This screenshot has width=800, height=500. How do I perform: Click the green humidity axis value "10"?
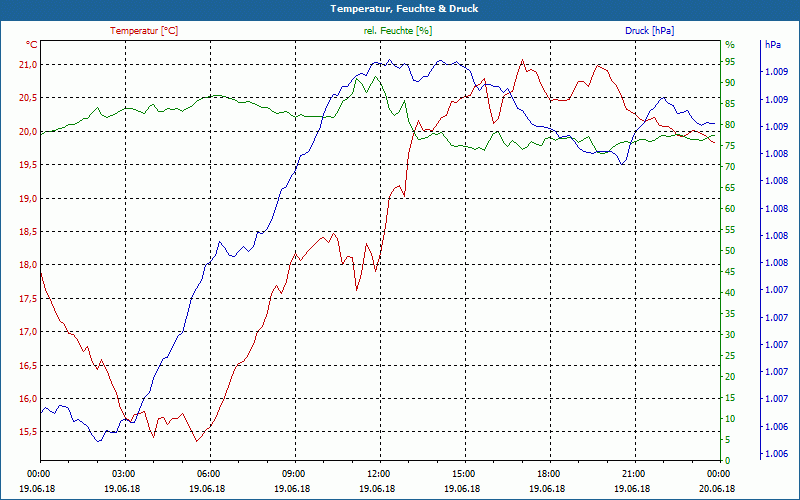tap(730, 419)
